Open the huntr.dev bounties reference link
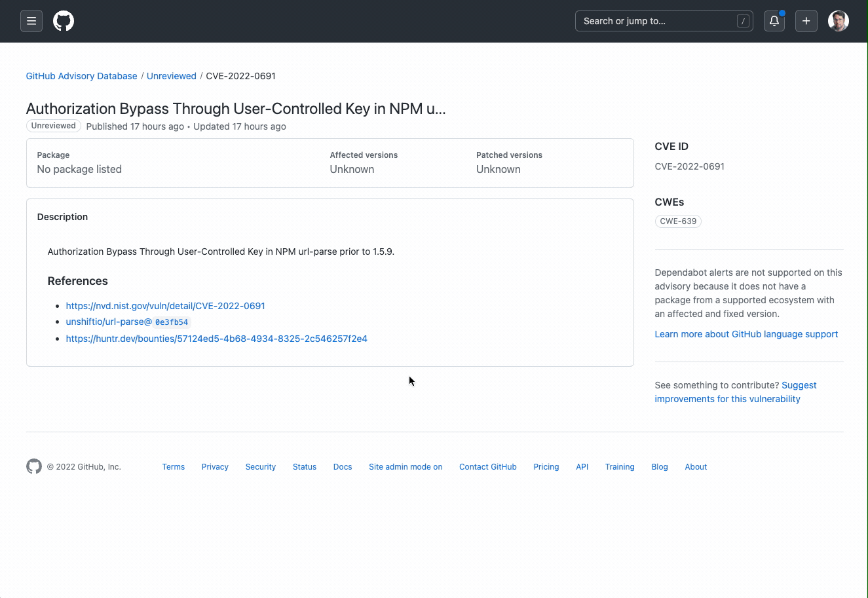868x598 pixels. (x=216, y=339)
